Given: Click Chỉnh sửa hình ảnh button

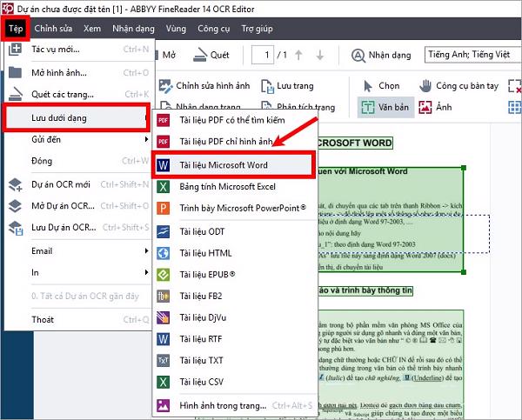Looking at the screenshot, I should (204, 86).
